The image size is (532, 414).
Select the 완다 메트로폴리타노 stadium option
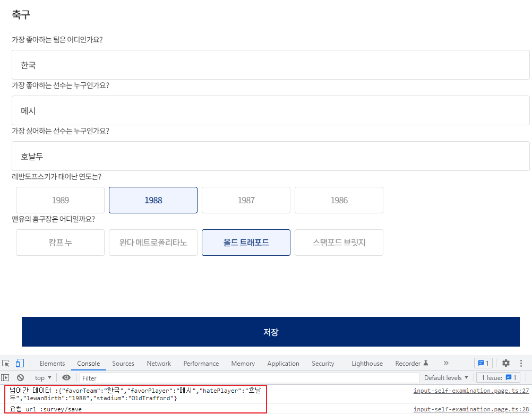153,243
